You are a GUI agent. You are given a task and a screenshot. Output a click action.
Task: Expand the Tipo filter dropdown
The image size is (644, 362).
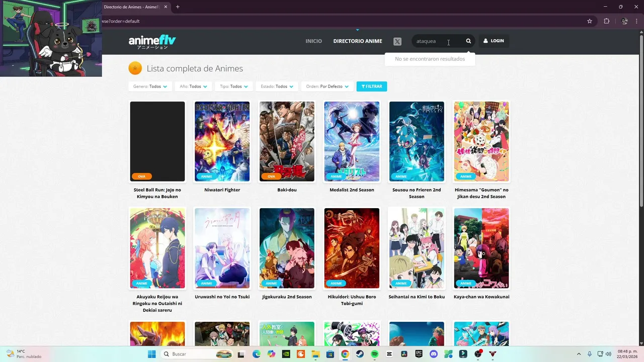point(234,86)
